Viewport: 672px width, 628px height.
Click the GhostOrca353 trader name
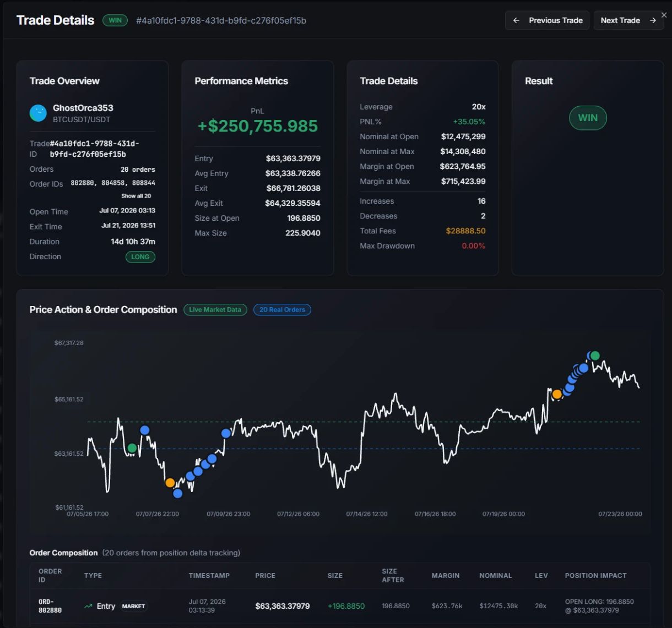[x=83, y=108]
